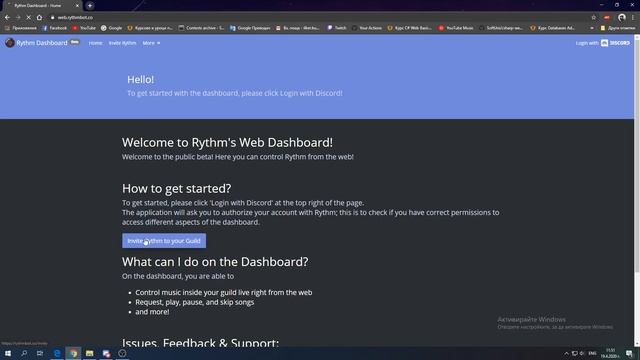The image size is (640, 360).
Task: Click 'Welcome to Rythm's Web Dashboard!' heading
Action: pyautogui.click(x=227, y=142)
